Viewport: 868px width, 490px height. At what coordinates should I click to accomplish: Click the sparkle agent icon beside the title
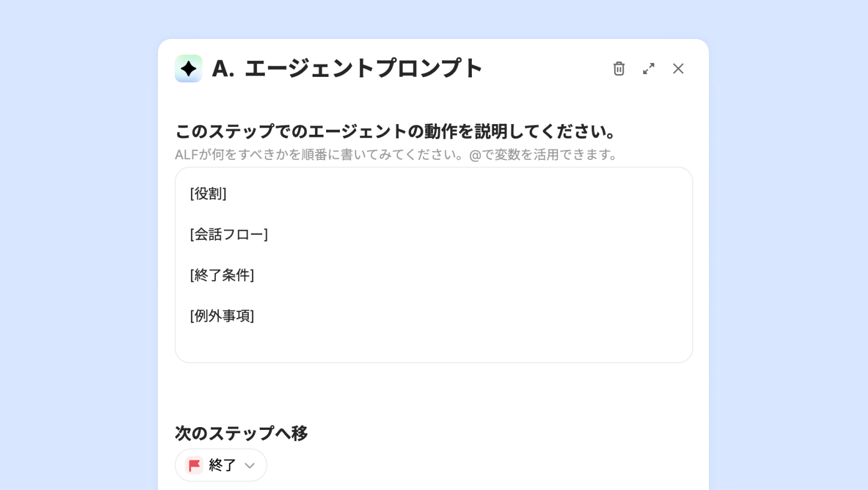pos(189,68)
